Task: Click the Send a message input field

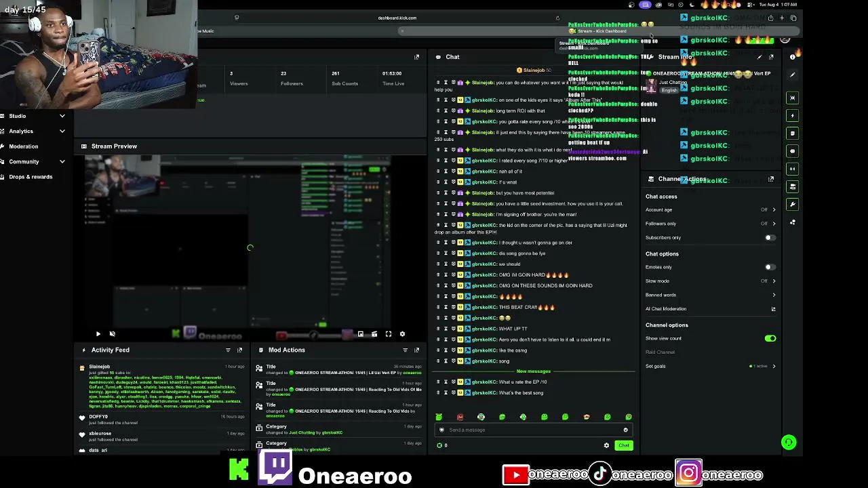Action: [x=534, y=430]
